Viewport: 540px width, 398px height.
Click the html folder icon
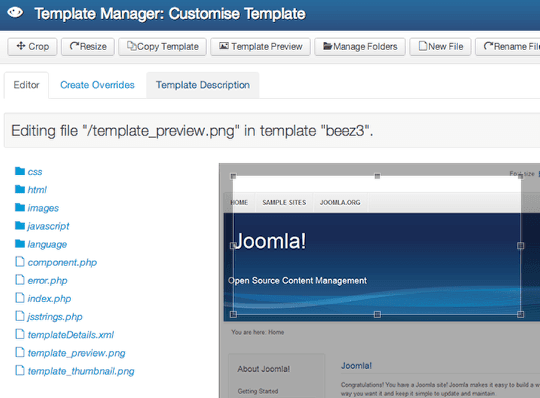tap(20, 189)
